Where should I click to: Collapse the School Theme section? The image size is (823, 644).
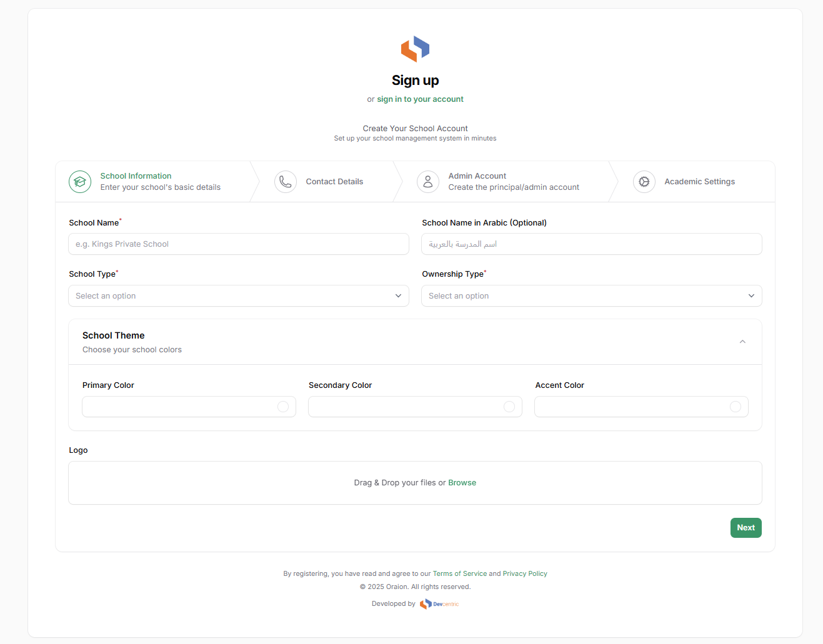pyautogui.click(x=742, y=342)
